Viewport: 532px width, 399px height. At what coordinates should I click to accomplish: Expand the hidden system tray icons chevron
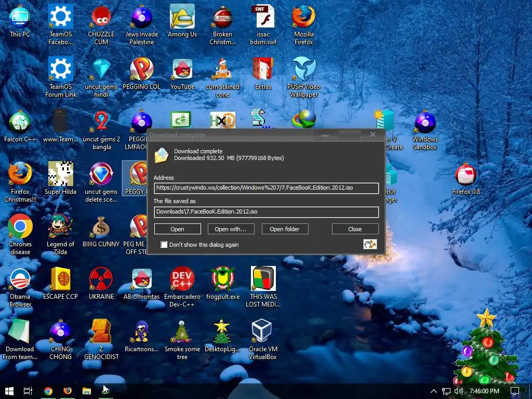[x=433, y=391]
